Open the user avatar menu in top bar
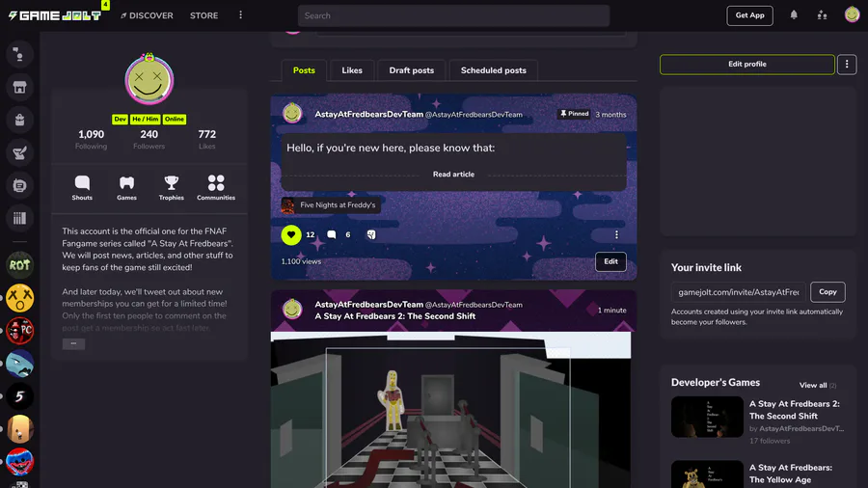 pos(852,14)
